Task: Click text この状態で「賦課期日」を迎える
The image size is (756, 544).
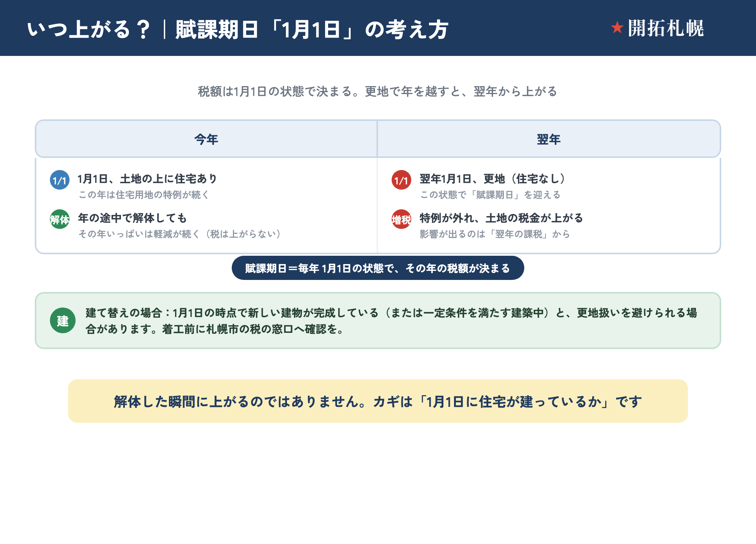Action: (x=490, y=195)
